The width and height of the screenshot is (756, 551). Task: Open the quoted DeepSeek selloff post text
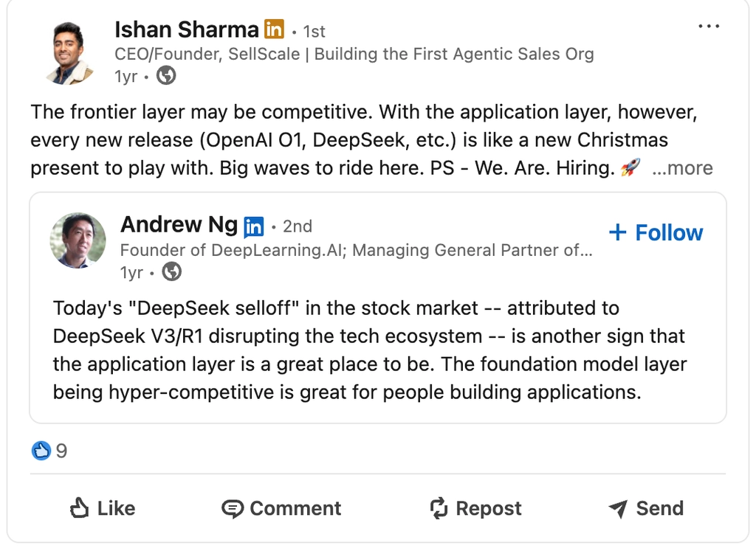(369, 350)
